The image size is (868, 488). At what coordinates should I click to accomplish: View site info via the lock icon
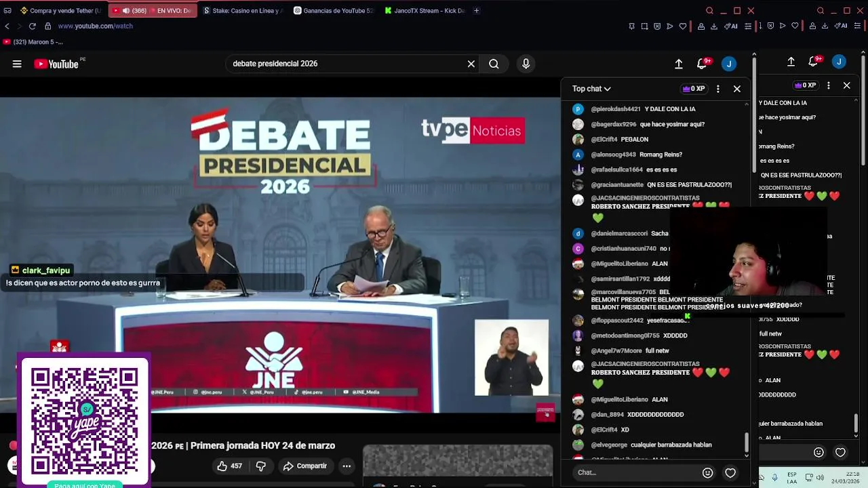(47, 26)
